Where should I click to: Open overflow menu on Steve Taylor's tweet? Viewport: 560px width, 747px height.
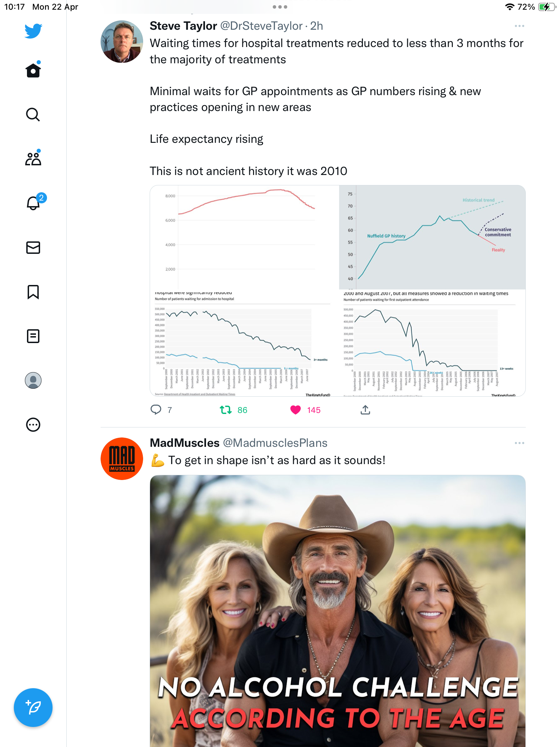pos(519,26)
